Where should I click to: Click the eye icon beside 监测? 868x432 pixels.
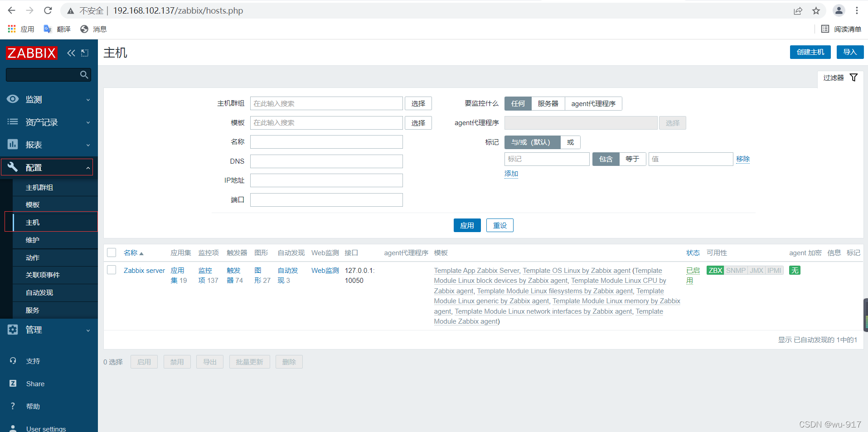pyautogui.click(x=13, y=99)
